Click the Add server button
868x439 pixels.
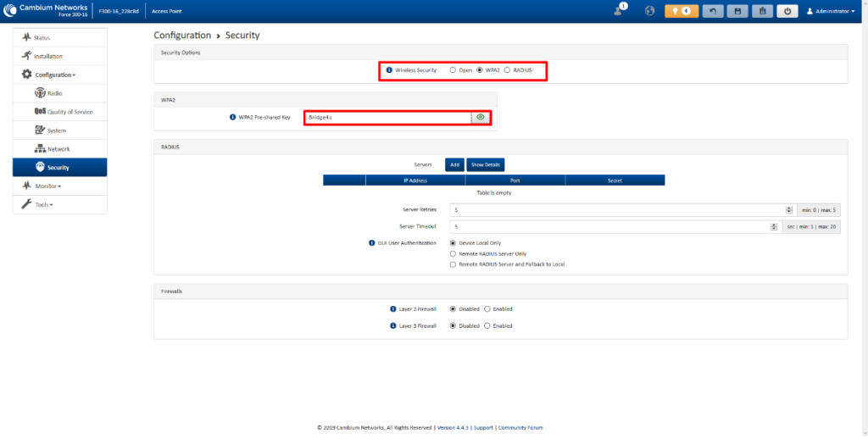454,164
